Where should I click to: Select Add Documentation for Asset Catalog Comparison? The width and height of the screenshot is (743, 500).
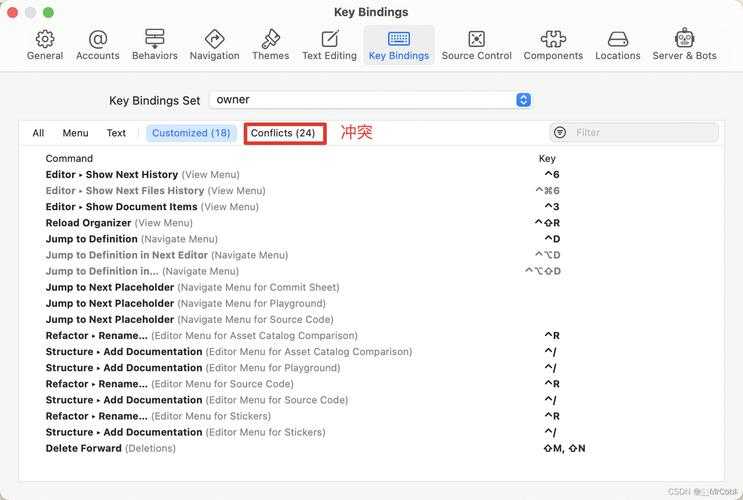point(372,352)
